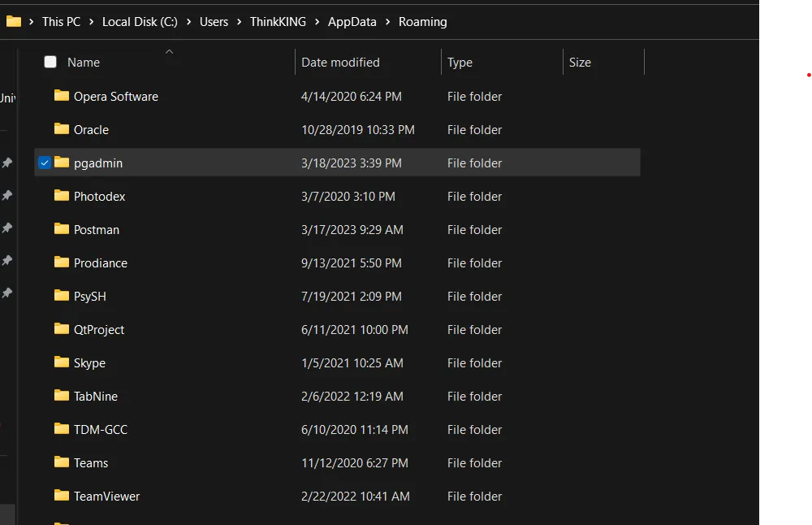The width and height of the screenshot is (812, 525).
Task: Expand the chevron after Users in breadcrumb
Action: 239,22
